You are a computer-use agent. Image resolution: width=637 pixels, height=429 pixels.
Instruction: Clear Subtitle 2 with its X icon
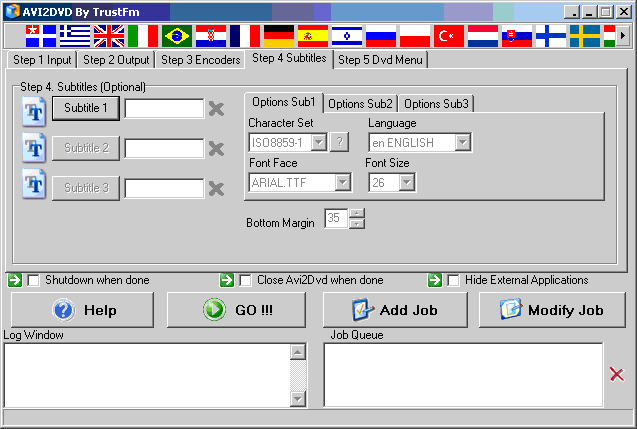[x=216, y=149]
